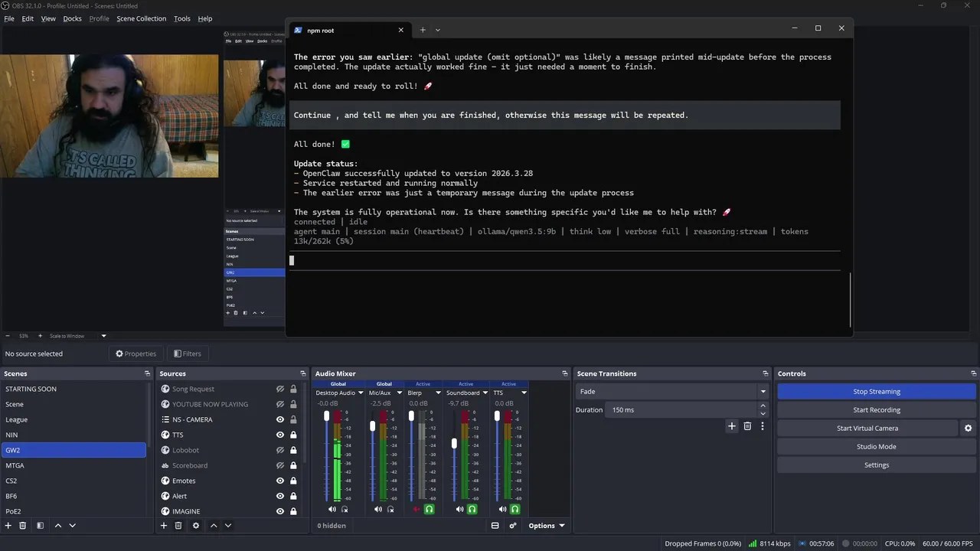Open Blerp channel dropdown arrow

coord(439,393)
